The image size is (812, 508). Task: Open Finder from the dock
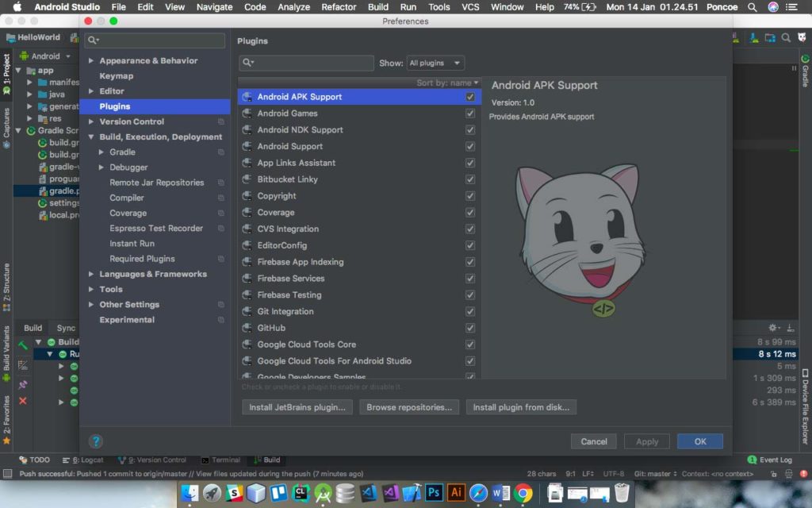tap(190, 493)
